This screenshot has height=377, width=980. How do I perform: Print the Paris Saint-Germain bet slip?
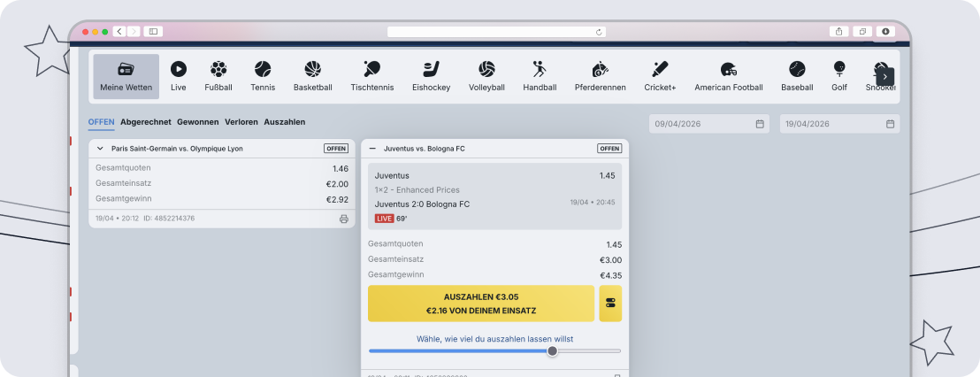click(344, 219)
